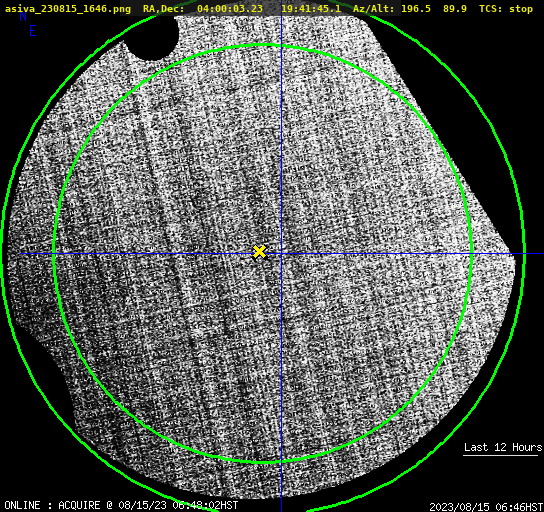544x512 pixels.
Task: Open the Last 12 Hours link
Action: pyautogui.click(x=502, y=447)
